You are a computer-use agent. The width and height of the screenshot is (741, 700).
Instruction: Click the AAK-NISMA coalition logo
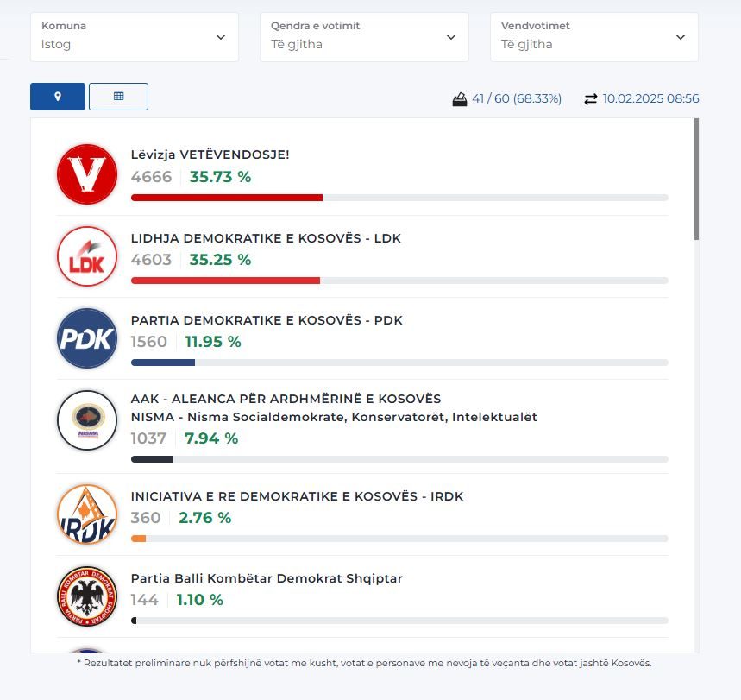(87, 420)
